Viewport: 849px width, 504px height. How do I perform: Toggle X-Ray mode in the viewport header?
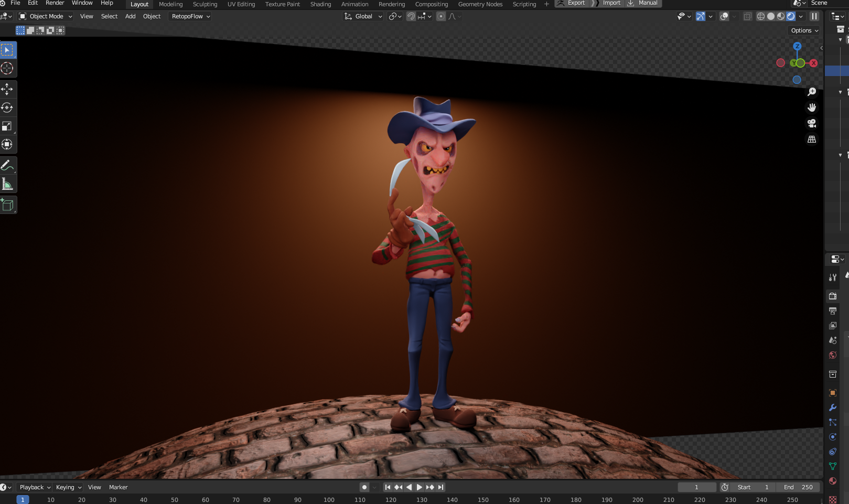(747, 16)
